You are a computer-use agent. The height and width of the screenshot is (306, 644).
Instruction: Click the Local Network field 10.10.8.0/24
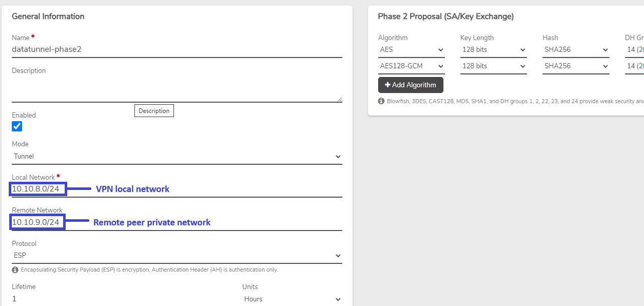[x=177, y=189]
